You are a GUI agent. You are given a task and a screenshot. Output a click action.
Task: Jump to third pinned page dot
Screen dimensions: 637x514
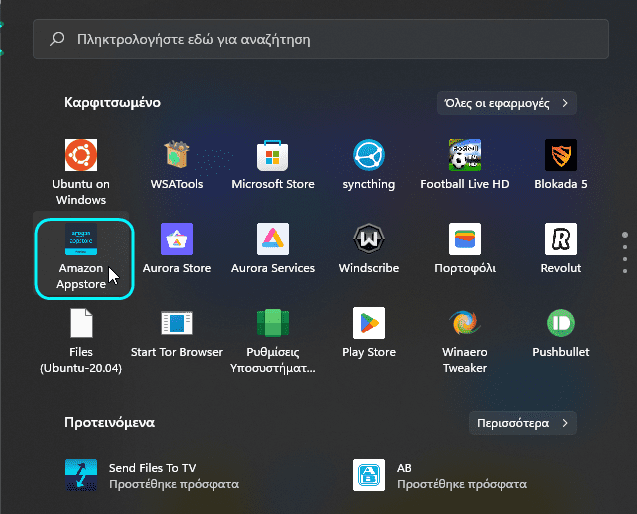(625, 259)
